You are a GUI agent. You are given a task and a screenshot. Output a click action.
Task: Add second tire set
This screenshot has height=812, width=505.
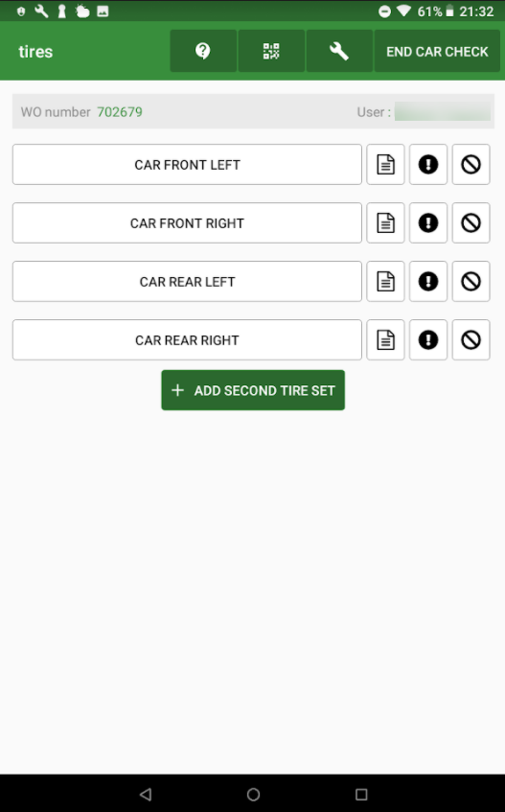253,390
